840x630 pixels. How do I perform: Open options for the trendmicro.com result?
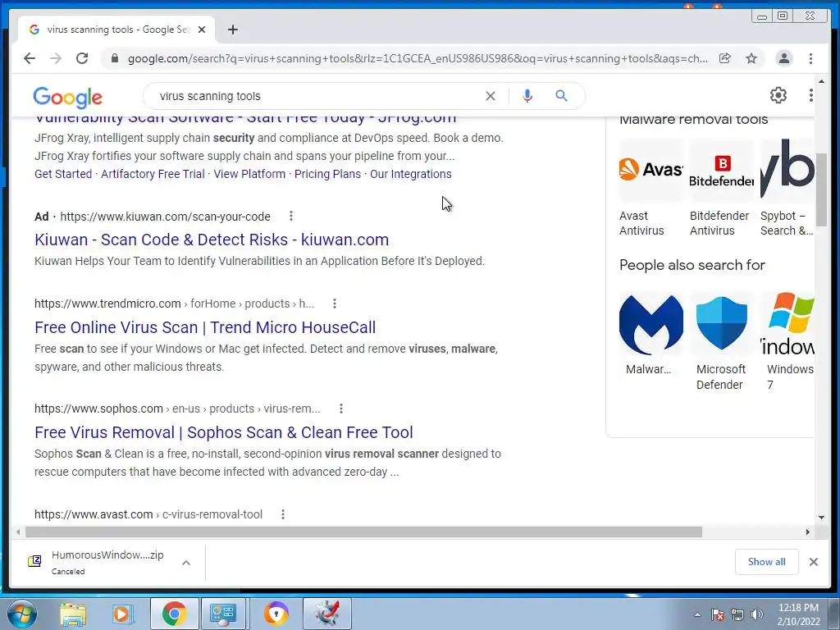335,304
